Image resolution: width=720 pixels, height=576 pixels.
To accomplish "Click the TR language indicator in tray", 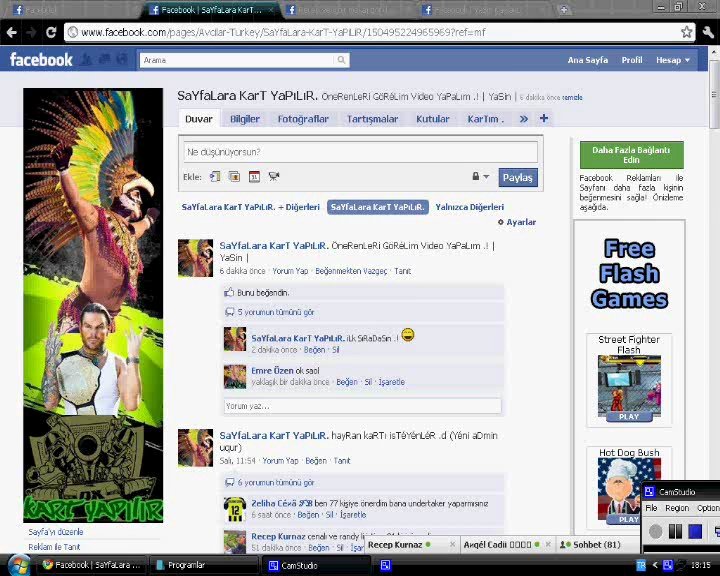I will click(641, 565).
